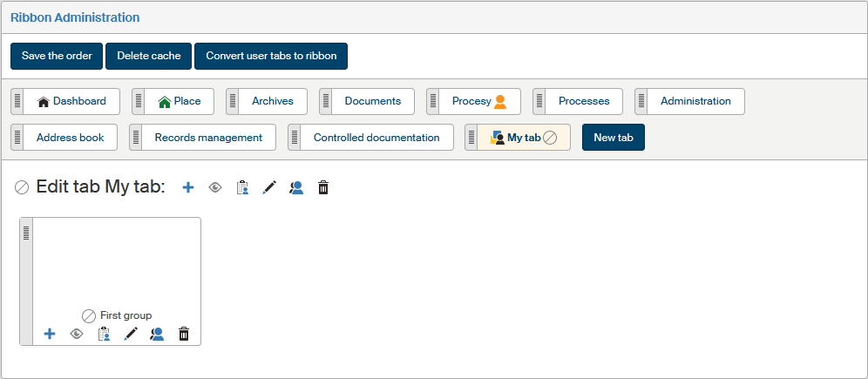Create a New tab
This screenshot has width=868, height=379.
(613, 138)
